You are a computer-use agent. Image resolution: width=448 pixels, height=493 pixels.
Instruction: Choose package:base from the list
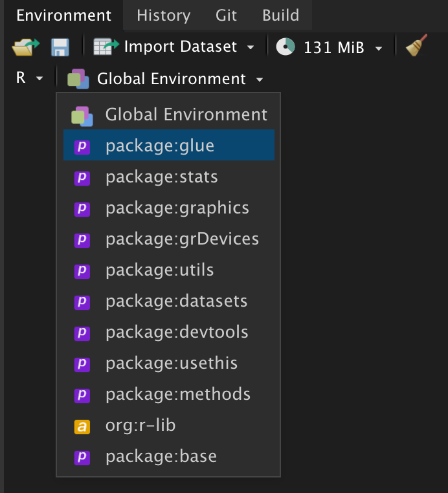pyautogui.click(x=169, y=456)
